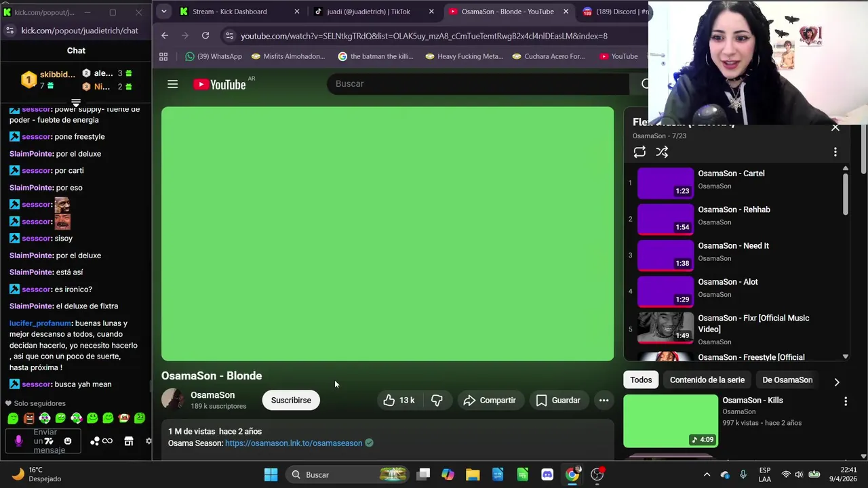Insert the orange angry-face emote
868x488 pixels.
(28, 418)
